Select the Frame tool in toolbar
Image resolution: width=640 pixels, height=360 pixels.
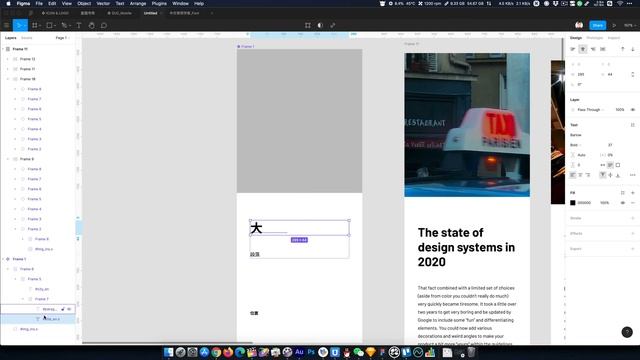[36, 25]
